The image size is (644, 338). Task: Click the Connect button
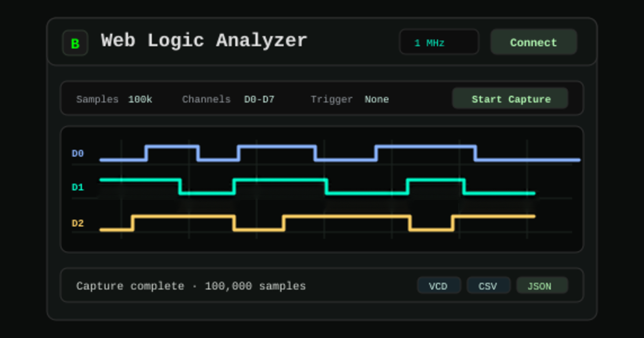point(533,42)
